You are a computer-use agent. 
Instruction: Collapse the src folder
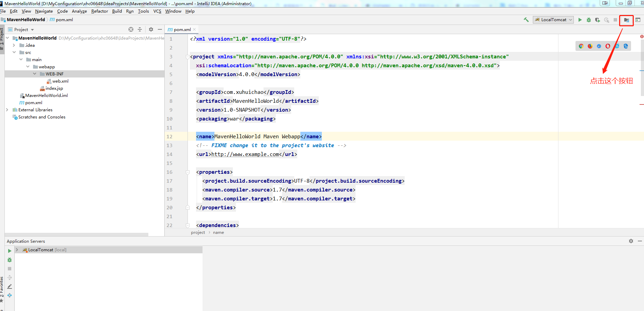coord(14,52)
